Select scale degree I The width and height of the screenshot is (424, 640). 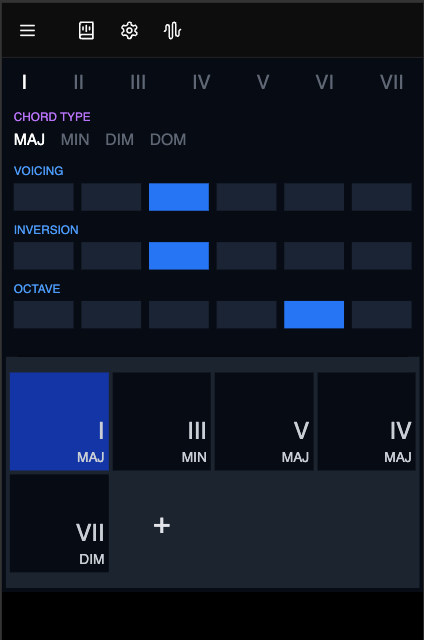(24, 82)
